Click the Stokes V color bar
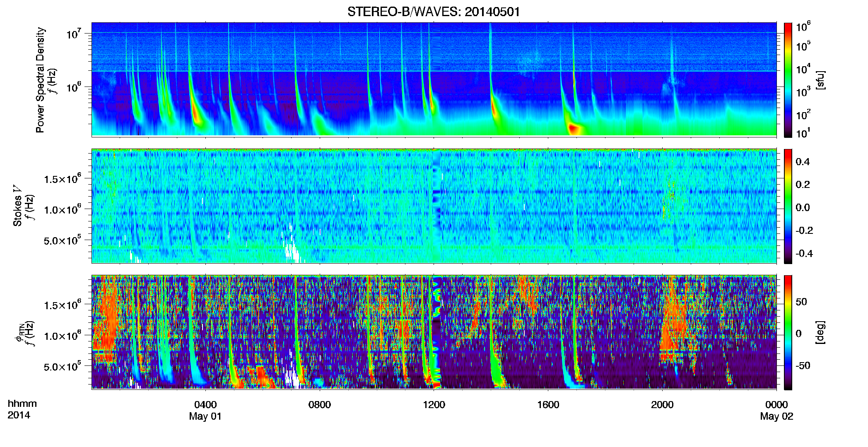The image size is (868, 447). [x=788, y=206]
